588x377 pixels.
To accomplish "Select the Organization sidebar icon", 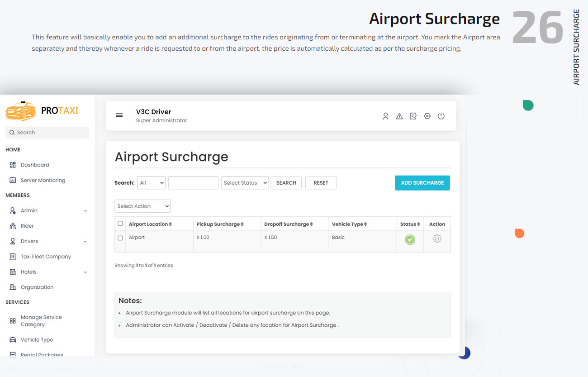I will [x=12, y=287].
